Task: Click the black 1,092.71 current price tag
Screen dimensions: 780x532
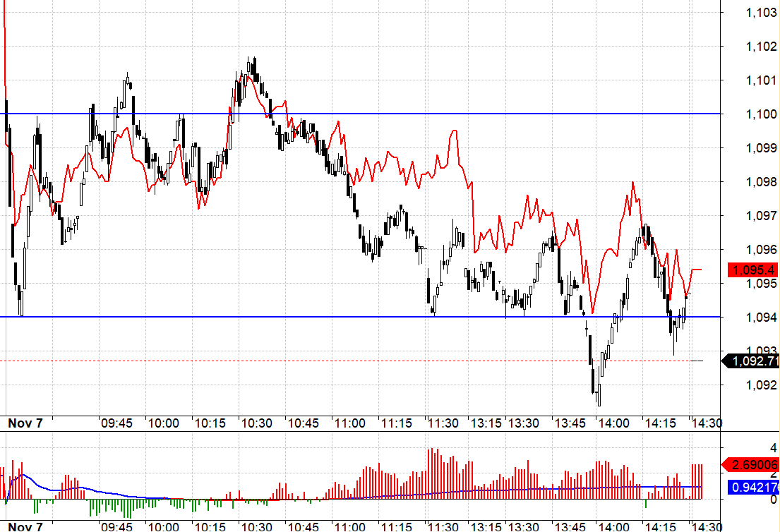Action: point(753,361)
